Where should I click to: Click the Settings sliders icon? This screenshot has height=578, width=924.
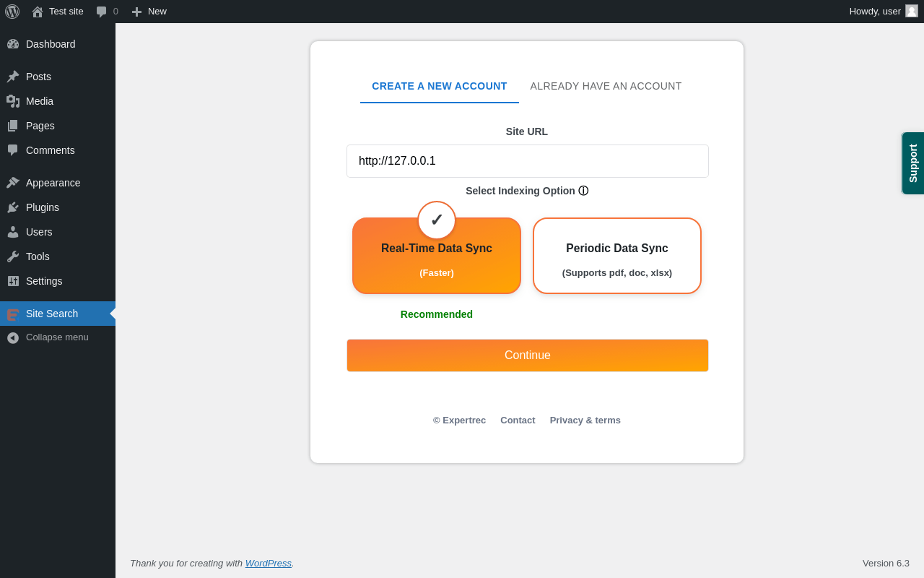pyautogui.click(x=13, y=281)
